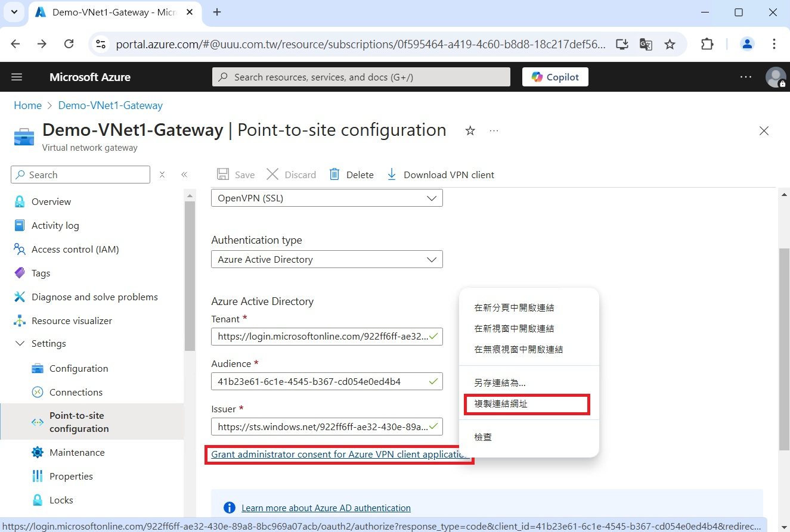Image resolution: width=790 pixels, height=532 pixels.
Task: Collapse the sidebar with double chevron
Action: 184,175
